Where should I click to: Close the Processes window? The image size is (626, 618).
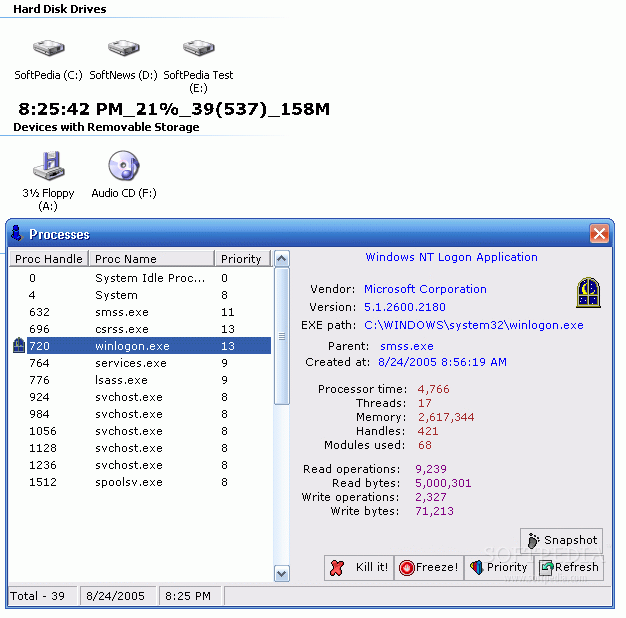[x=599, y=234]
